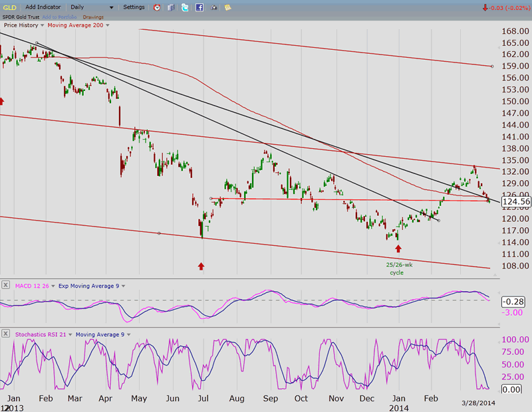532x412 pixels.
Task: Click the Add to Portfolio link
Action: (x=61, y=17)
